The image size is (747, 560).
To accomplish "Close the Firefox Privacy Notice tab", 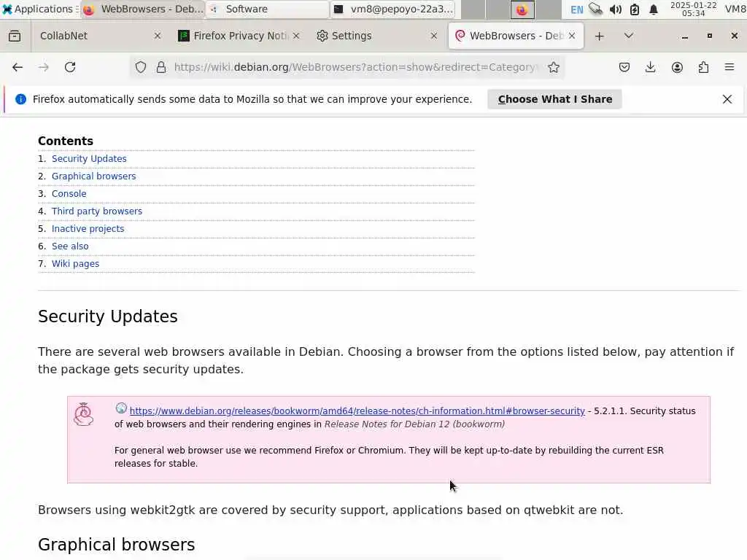I will pyautogui.click(x=296, y=36).
